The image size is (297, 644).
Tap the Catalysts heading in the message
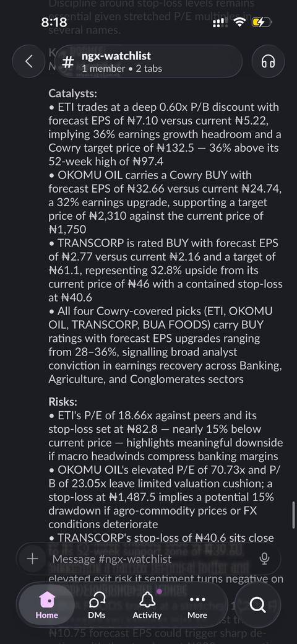coord(73,94)
